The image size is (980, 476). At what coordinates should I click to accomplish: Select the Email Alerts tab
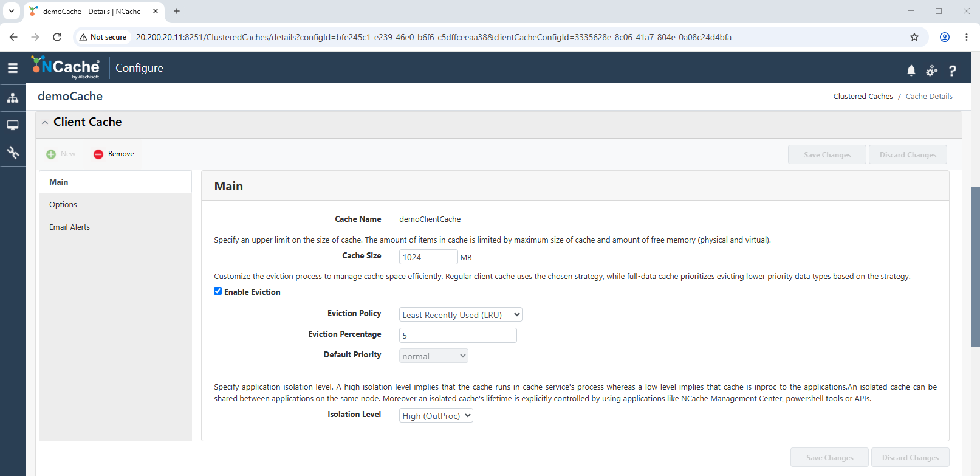115,227
